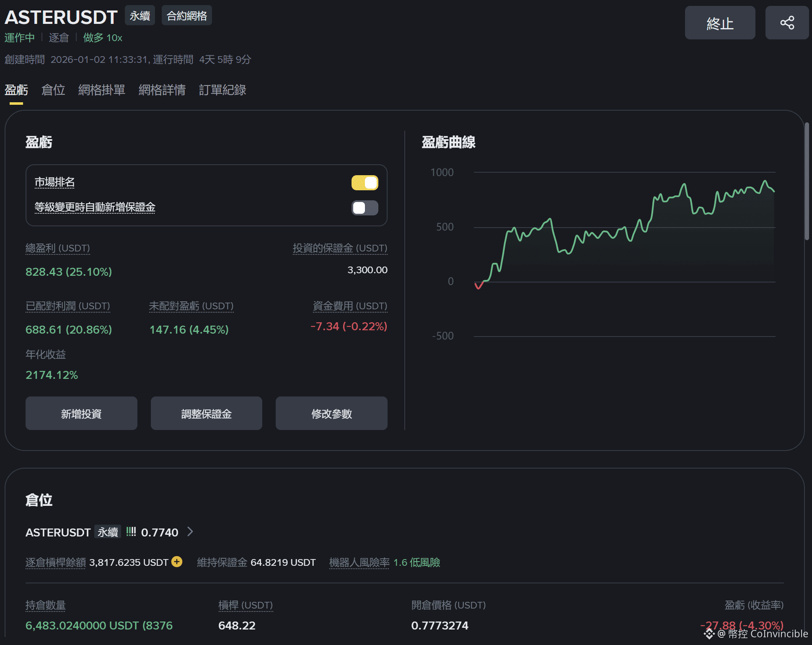The width and height of the screenshot is (812, 645).
Task: Go to the 訂單紀錄 tab
Action: pyautogui.click(x=222, y=90)
